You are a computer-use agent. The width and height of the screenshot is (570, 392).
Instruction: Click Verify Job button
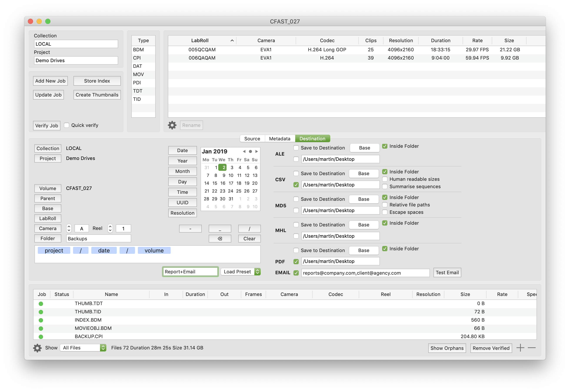(x=47, y=126)
